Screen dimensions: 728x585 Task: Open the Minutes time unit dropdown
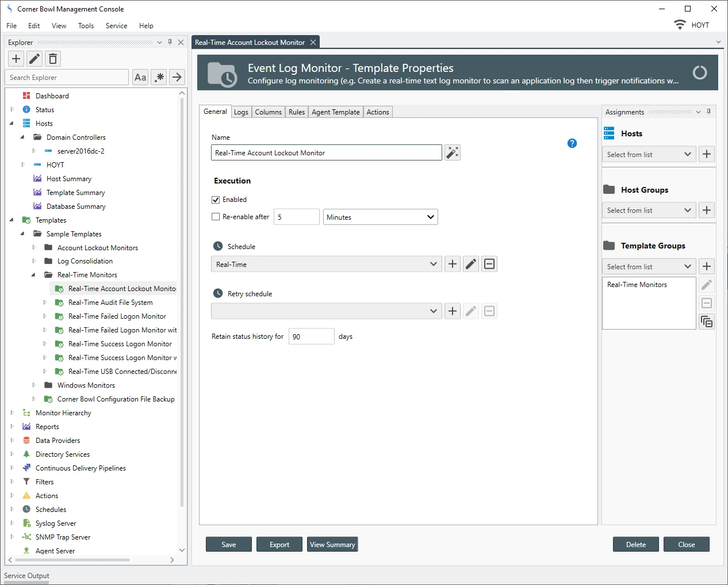[380, 217]
